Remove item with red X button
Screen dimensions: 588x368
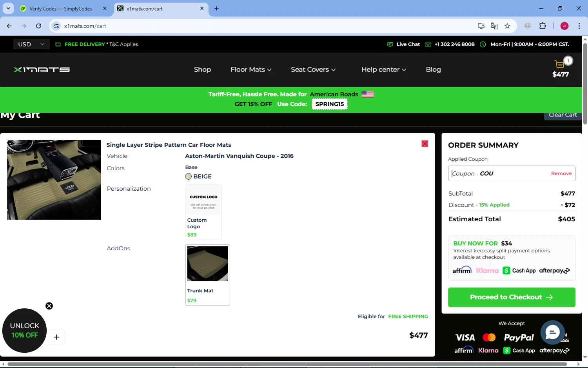point(425,144)
